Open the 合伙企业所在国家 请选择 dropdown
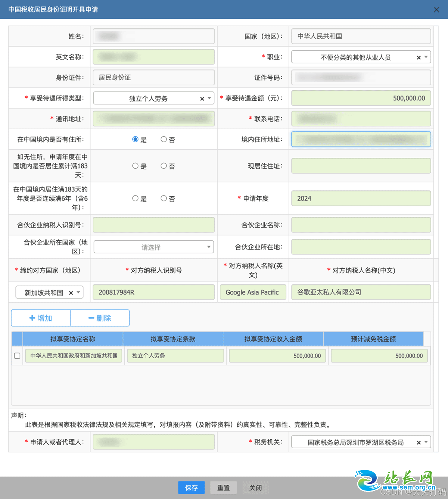 tap(154, 247)
